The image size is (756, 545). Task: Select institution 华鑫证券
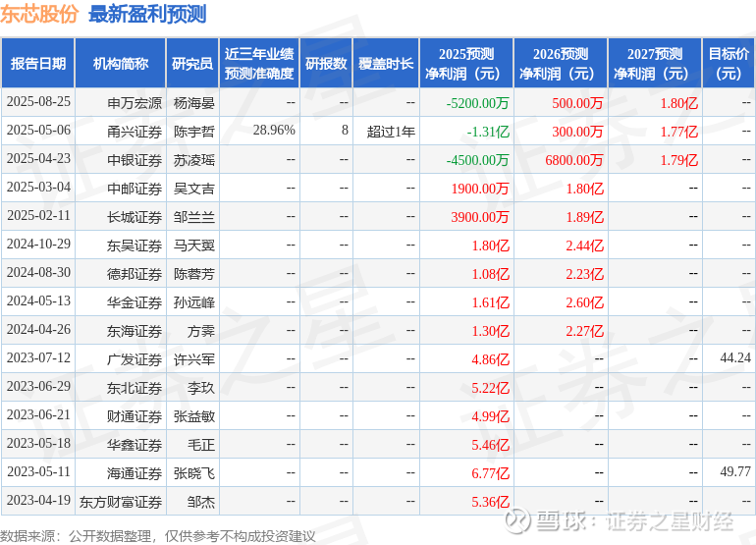click(135, 444)
